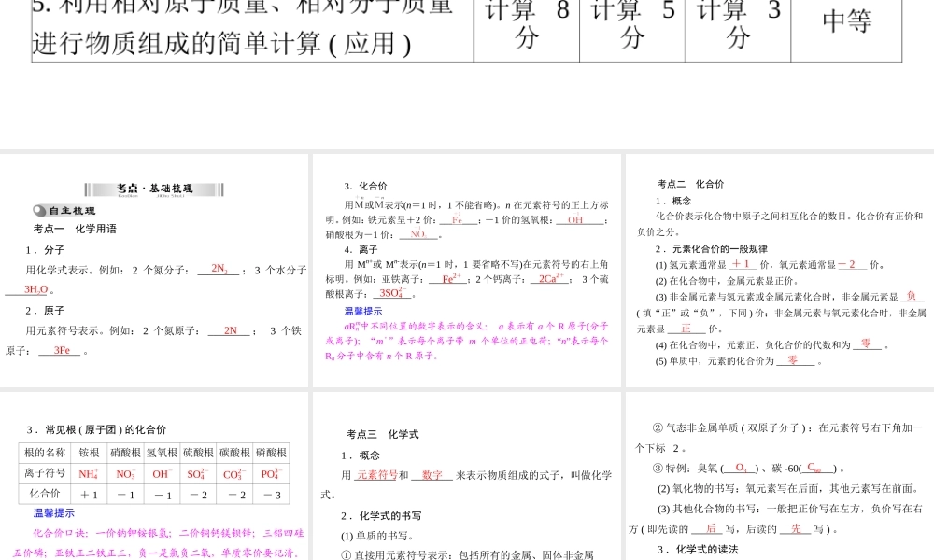This screenshot has width=934, height=560.
Task: Click the table cell 碳酸根
Action: (234, 453)
